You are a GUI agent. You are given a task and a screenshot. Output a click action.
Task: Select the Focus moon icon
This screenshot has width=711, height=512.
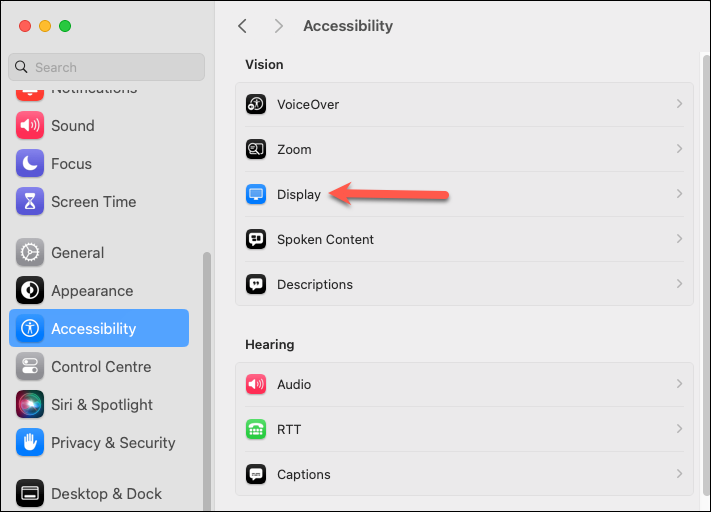pyautogui.click(x=30, y=163)
